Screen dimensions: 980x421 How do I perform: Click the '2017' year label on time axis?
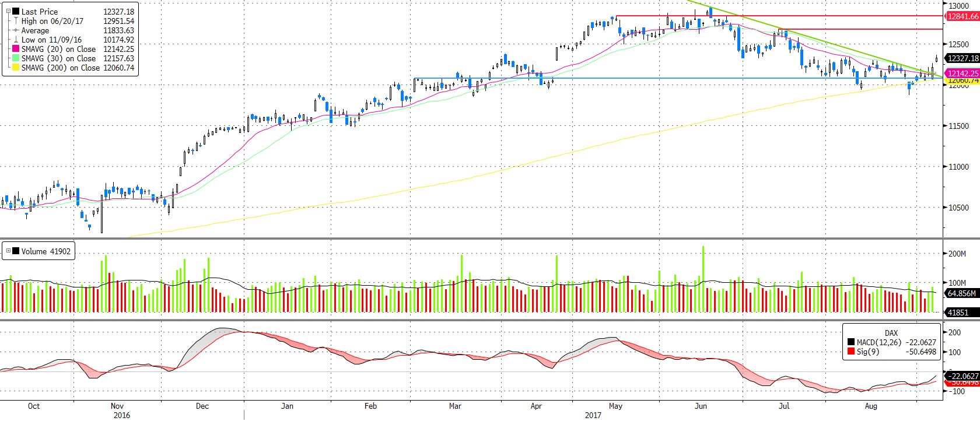(593, 415)
